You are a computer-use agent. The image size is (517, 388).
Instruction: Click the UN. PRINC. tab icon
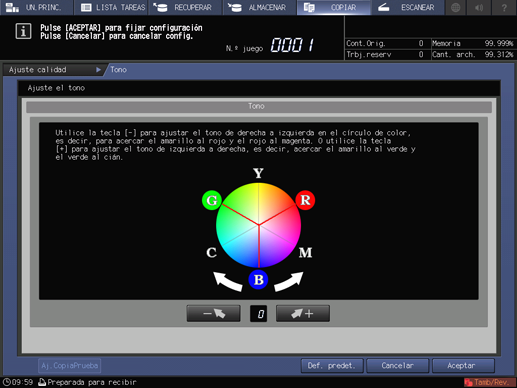click(x=12, y=7)
